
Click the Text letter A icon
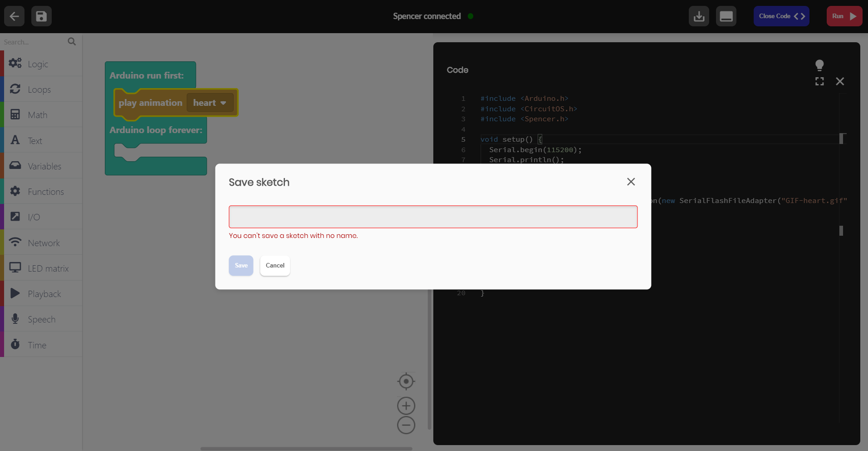click(15, 140)
